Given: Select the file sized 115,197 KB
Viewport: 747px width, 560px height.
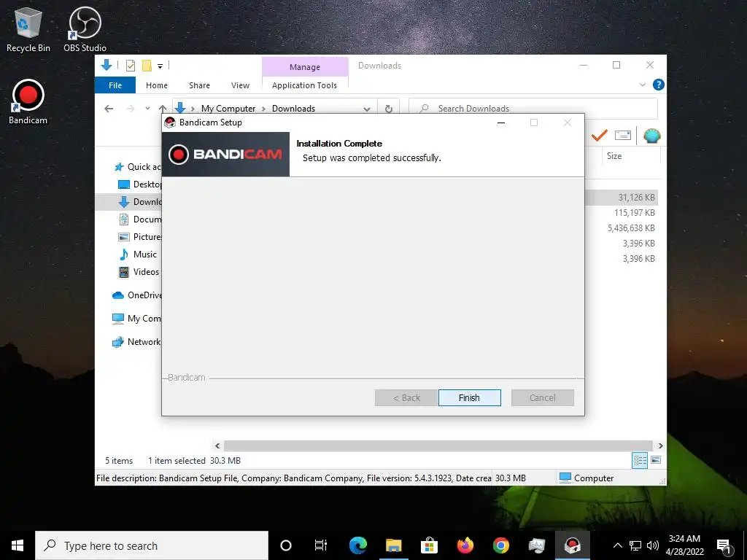Looking at the screenshot, I should (634, 213).
